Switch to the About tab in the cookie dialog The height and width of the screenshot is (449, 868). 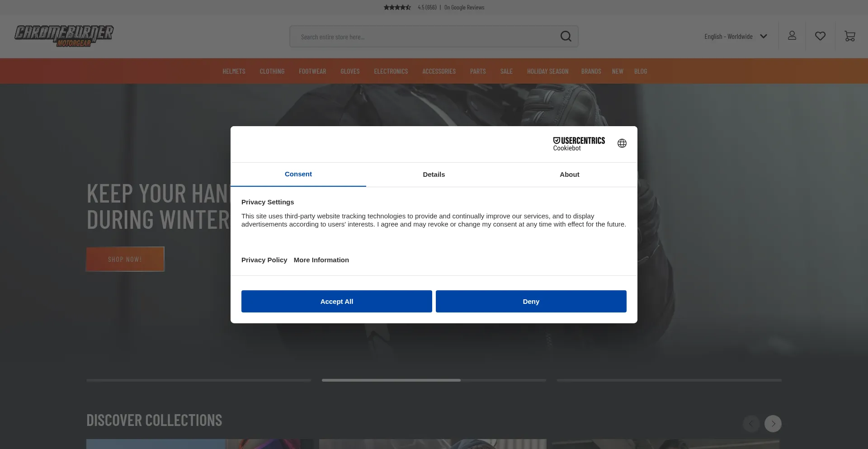[569, 175]
